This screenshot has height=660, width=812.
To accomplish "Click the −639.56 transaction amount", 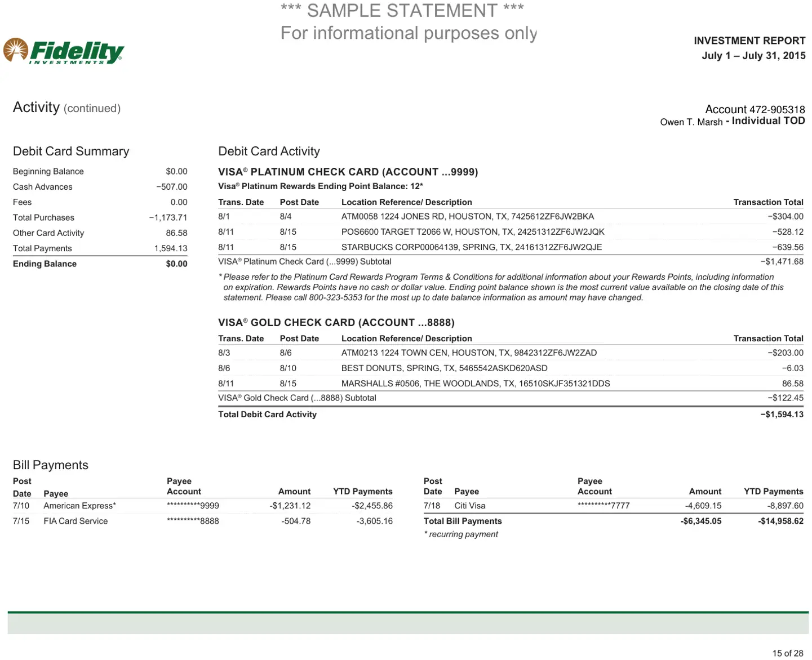I will click(788, 247).
